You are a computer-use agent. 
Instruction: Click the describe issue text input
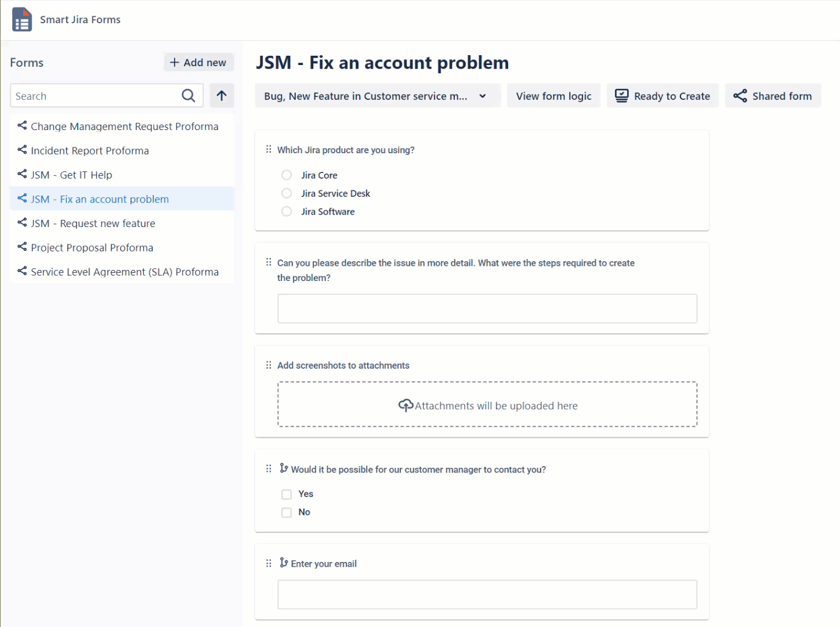click(487, 308)
